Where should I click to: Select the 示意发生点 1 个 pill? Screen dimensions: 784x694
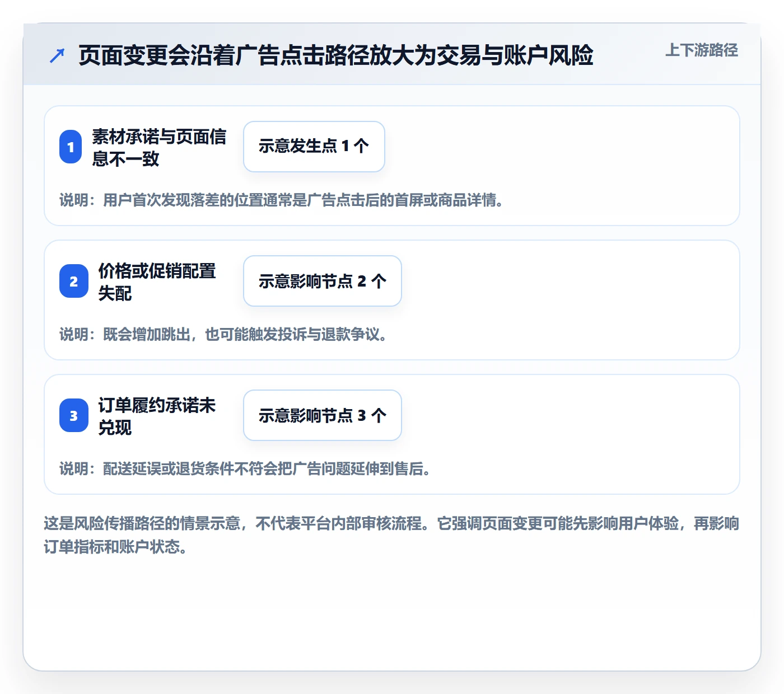tap(314, 147)
